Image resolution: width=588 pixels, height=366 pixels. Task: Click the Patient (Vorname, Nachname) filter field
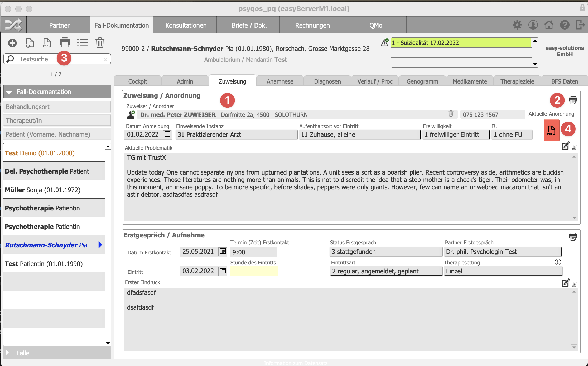[x=57, y=134]
